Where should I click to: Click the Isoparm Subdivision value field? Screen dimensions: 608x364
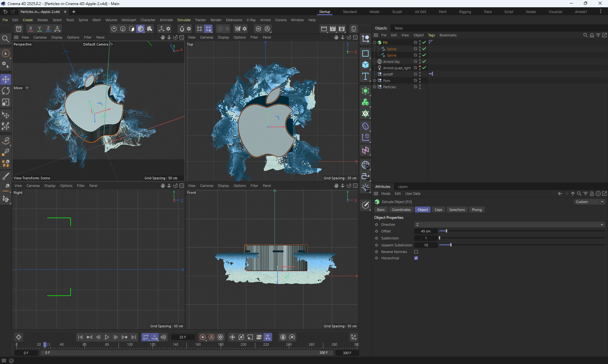426,245
